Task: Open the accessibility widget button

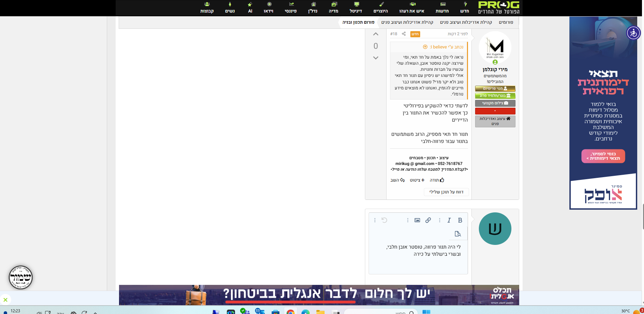Action: coord(633,33)
